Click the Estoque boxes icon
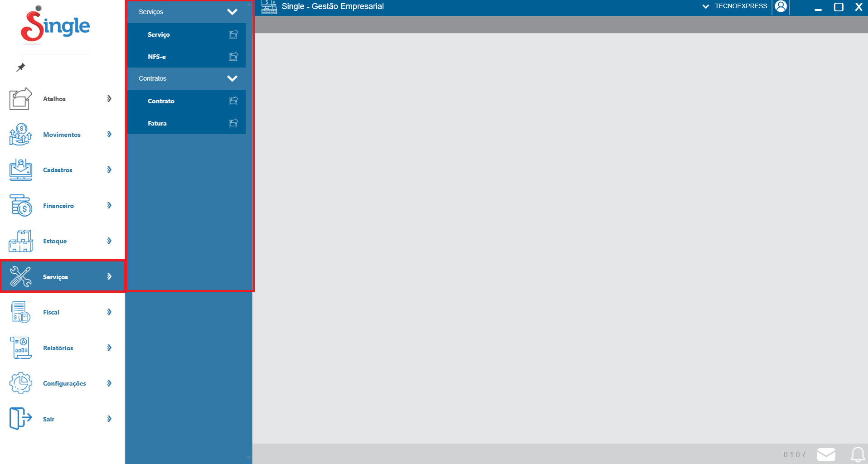 pyautogui.click(x=20, y=241)
